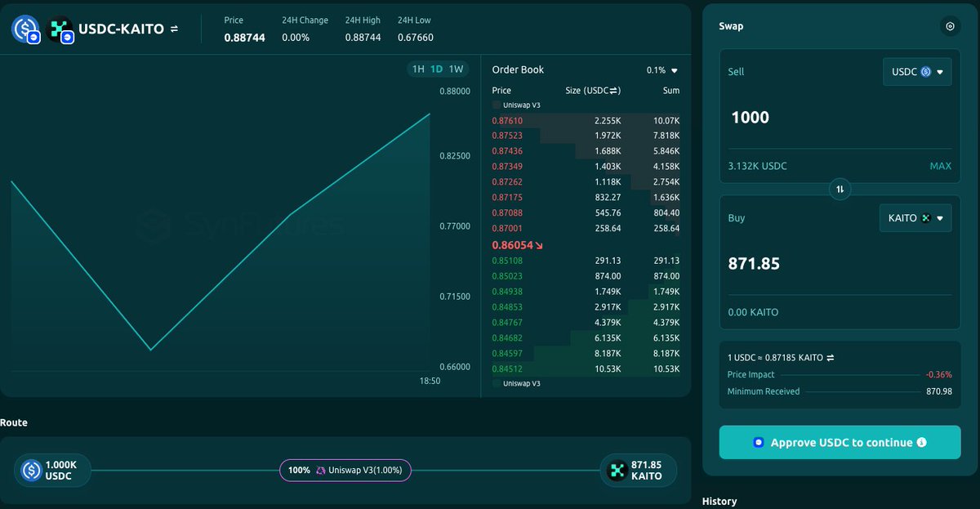Click the bid price 0.85023
This screenshot has width=980, height=509.
click(507, 276)
